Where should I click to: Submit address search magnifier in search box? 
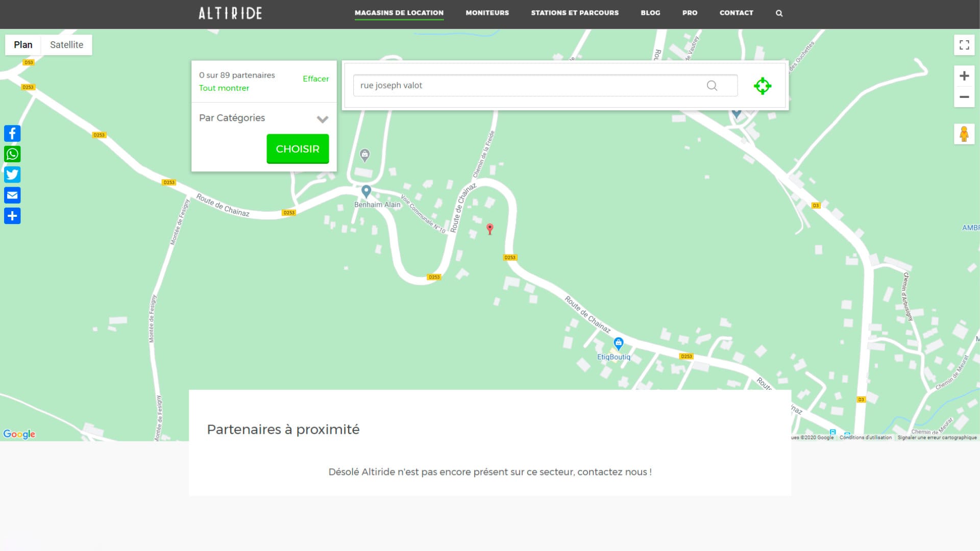tap(712, 86)
